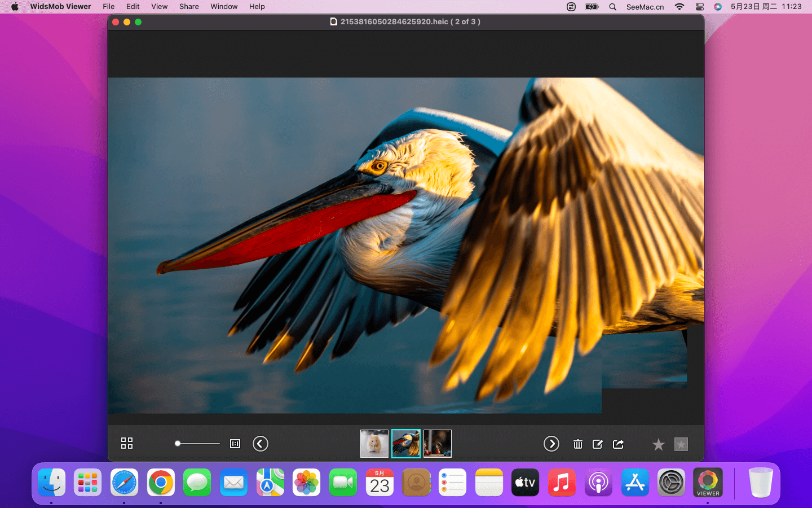Open Control Center in the menu bar
This screenshot has height=508, width=812.
pos(700,7)
